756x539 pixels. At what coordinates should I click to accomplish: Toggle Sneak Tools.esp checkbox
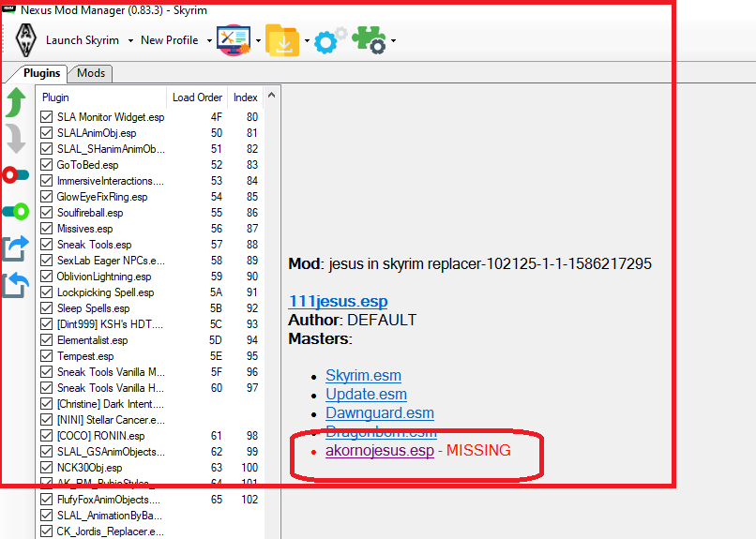(46, 245)
